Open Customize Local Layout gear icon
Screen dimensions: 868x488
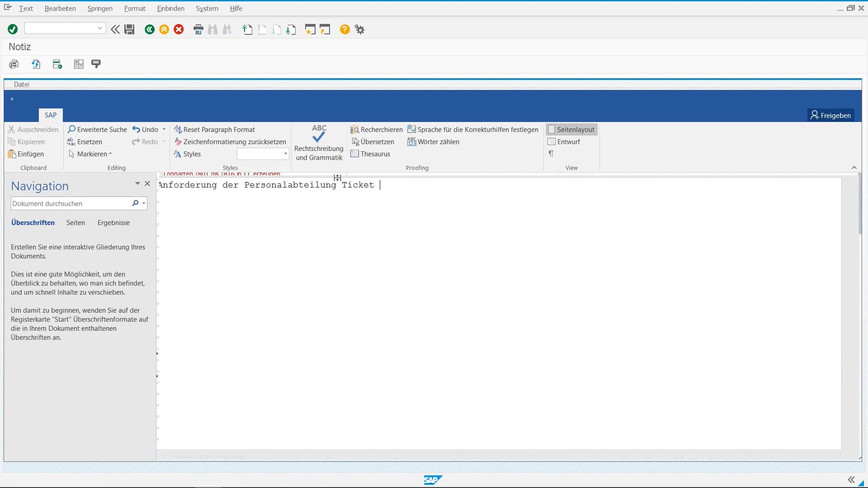click(x=359, y=29)
